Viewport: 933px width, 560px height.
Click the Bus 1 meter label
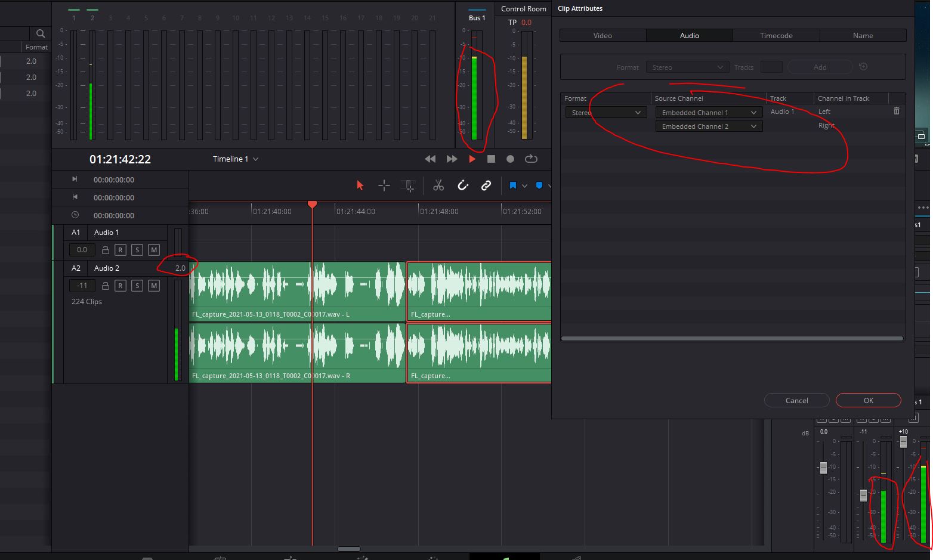477,18
